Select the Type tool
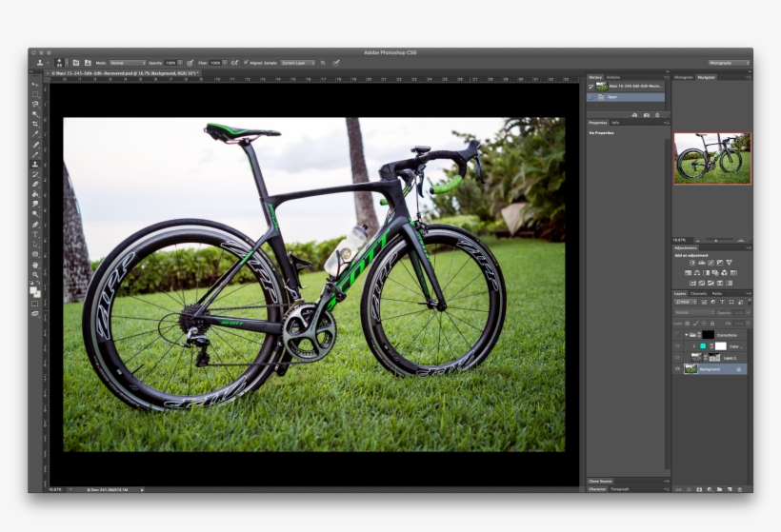Screen dimensions: 781x532 point(35,234)
